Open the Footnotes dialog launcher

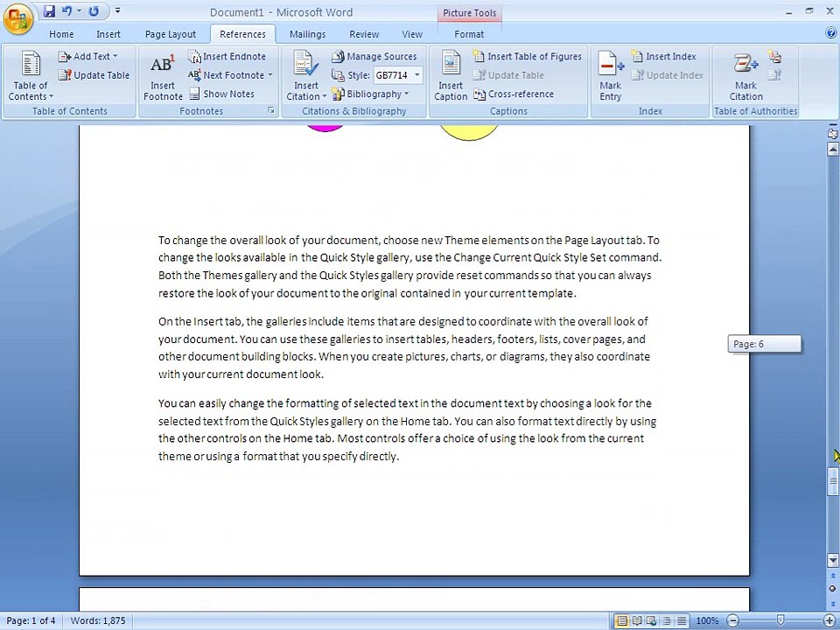[271, 110]
